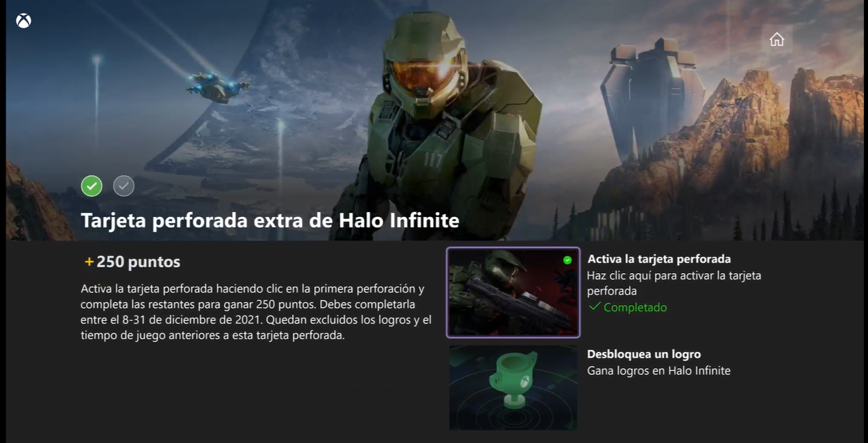Click the 'Completado' status label
868x443 pixels.
(635, 307)
